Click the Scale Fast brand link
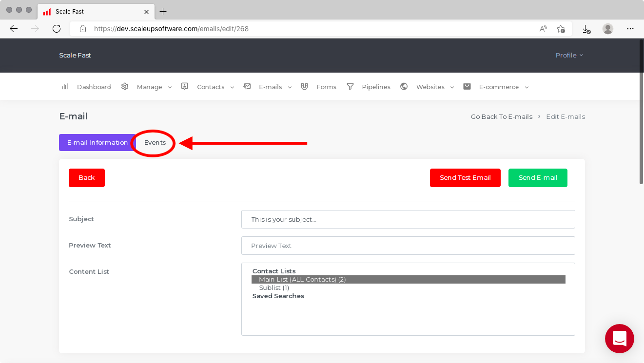Image resolution: width=644 pixels, height=363 pixels. pyautogui.click(x=75, y=56)
